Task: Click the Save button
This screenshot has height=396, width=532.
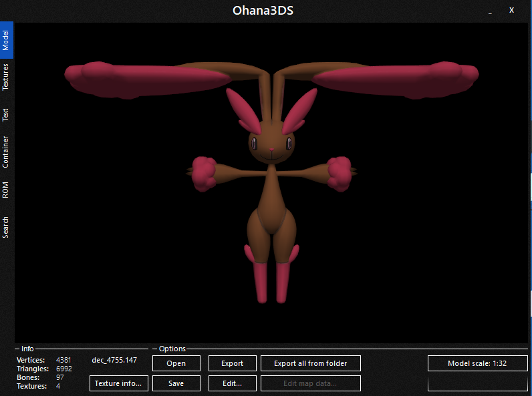Action: click(x=176, y=383)
